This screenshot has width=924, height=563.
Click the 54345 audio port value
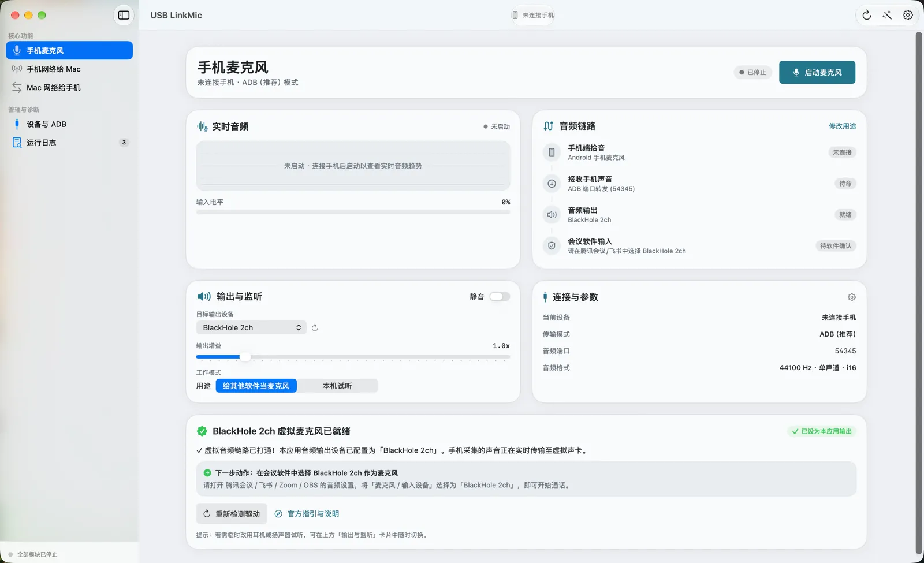point(845,351)
